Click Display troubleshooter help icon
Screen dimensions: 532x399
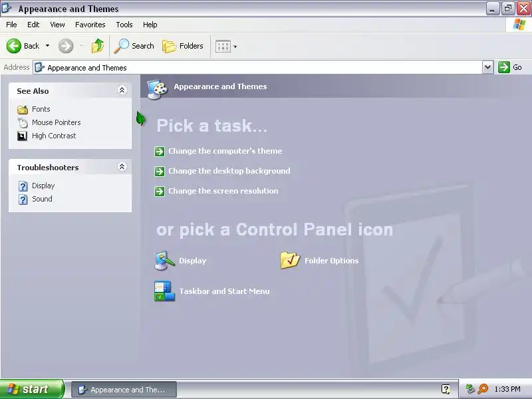(23, 186)
